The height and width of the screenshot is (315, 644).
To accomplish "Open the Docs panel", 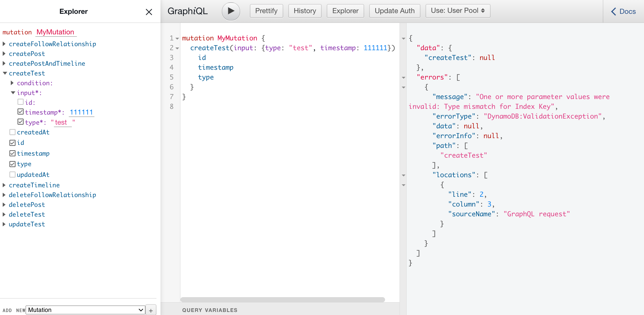I will (623, 11).
